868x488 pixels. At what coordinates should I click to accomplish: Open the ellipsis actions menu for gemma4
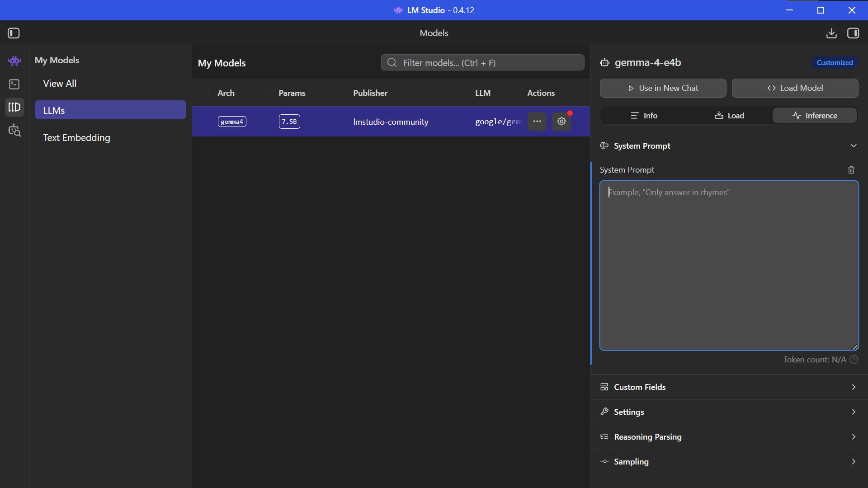coord(537,121)
